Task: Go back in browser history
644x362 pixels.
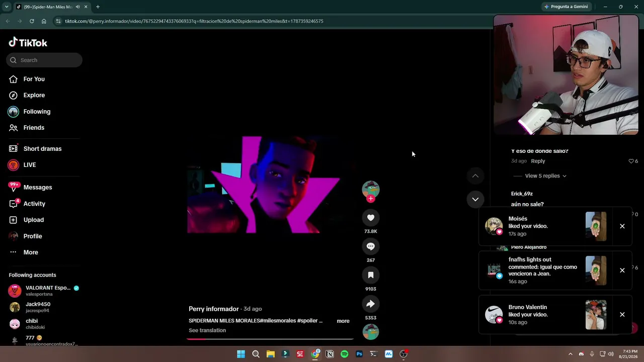Action: coord(8,21)
